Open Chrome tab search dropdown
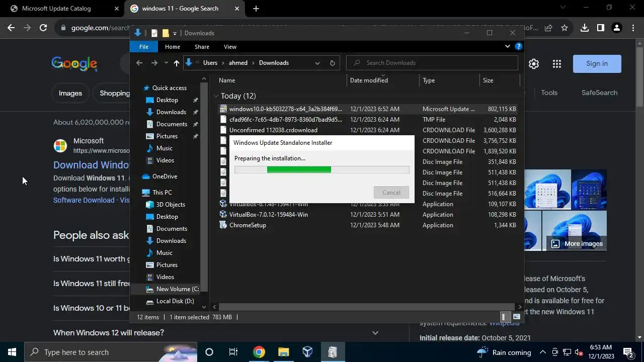 pyautogui.click(x=563, y=8)
